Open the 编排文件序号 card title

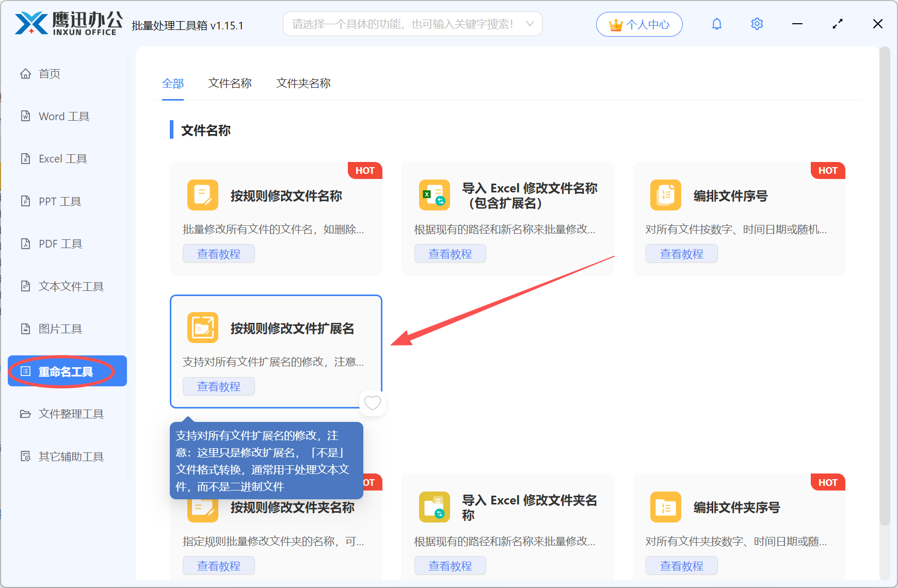tap(730, 196)
